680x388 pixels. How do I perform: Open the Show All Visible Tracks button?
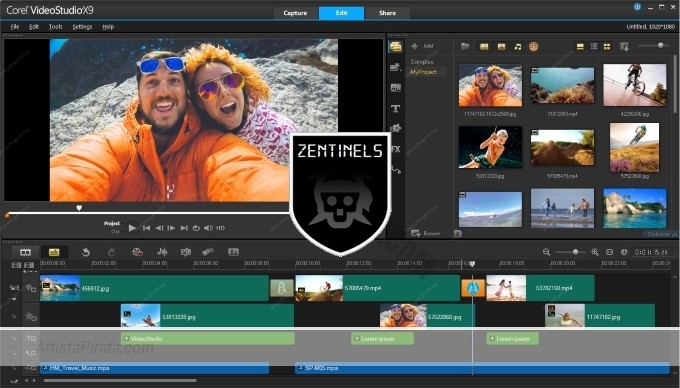tap(16, 265)
